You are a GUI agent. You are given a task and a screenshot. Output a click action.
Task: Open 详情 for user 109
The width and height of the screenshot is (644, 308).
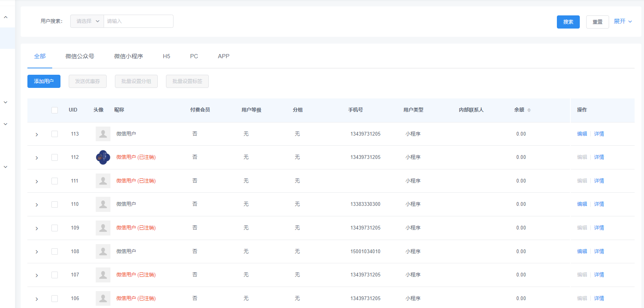click(x=599, y=228)
